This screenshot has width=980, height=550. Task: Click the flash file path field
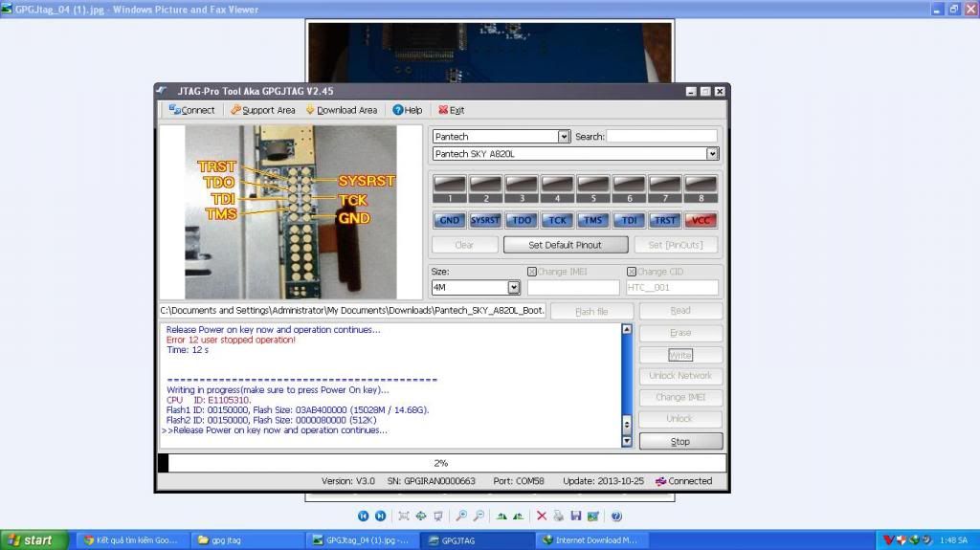pyautogui.click(x=352, y=311)
